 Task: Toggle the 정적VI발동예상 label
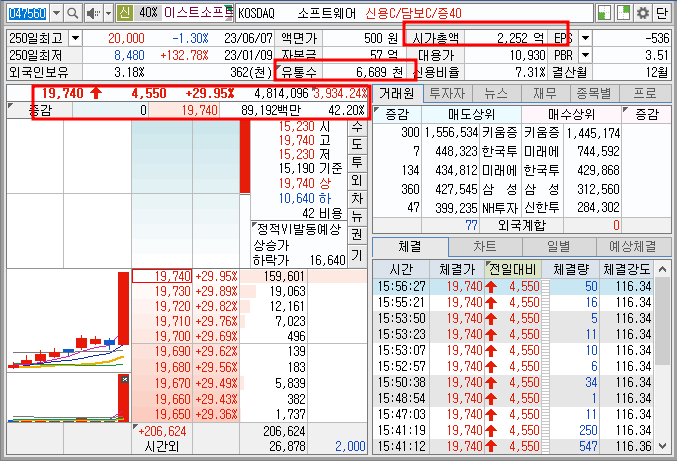point(297,229)
